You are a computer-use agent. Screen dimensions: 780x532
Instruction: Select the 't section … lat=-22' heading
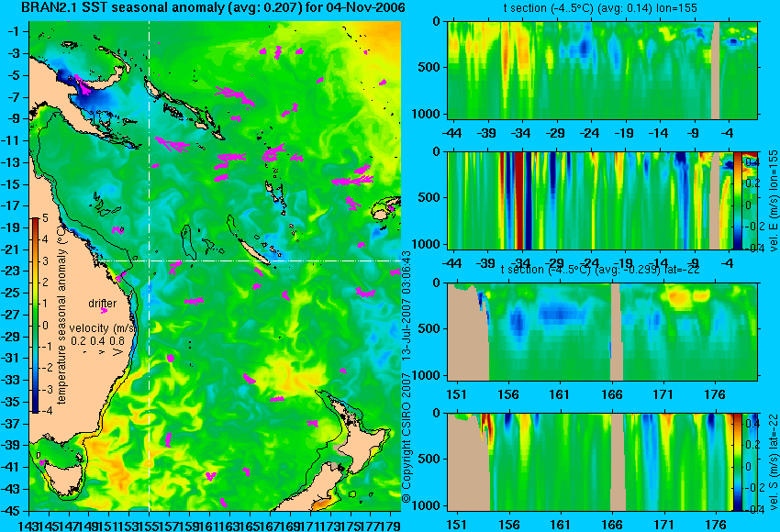600,270
